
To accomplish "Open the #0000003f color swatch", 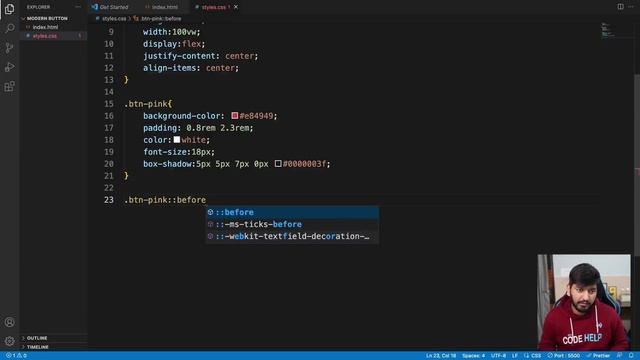I will 278,164.
